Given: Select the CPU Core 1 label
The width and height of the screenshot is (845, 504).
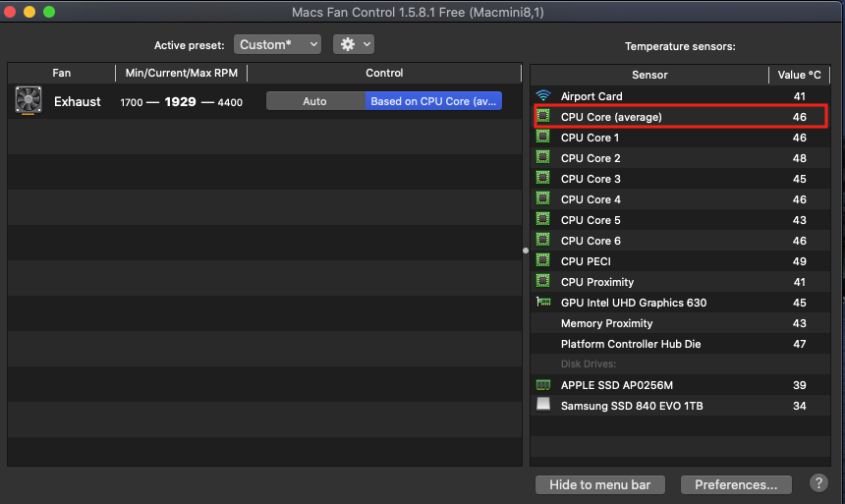Looking at the screenshot, I should click(590, 138).
